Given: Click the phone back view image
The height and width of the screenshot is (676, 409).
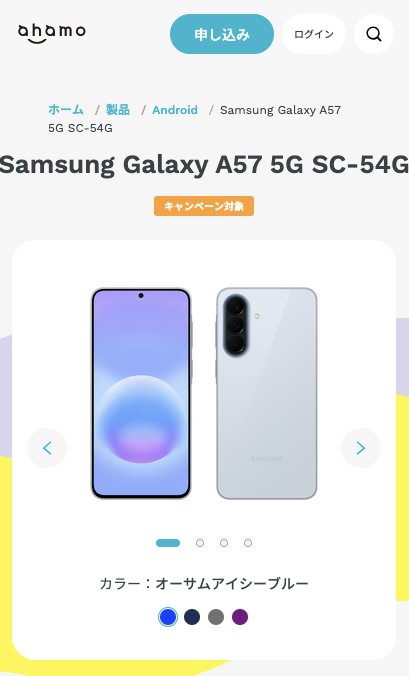Looking at the screenshot, I should click(267, 394).
